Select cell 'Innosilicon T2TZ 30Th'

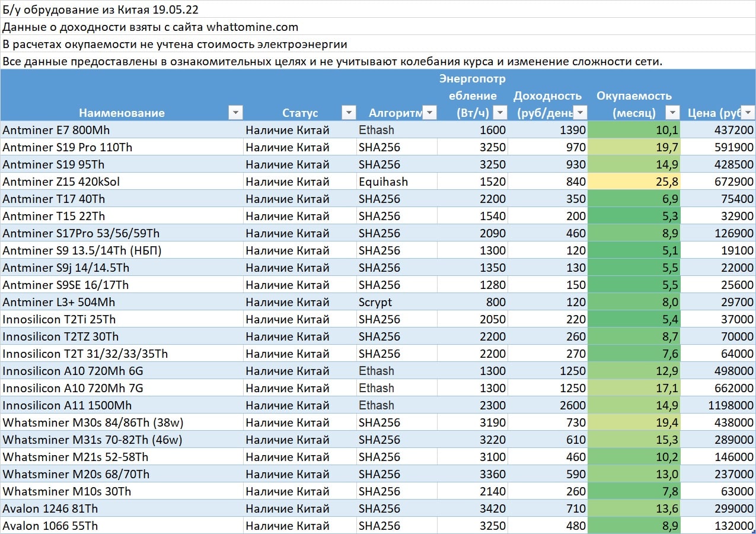pos(122,336)
